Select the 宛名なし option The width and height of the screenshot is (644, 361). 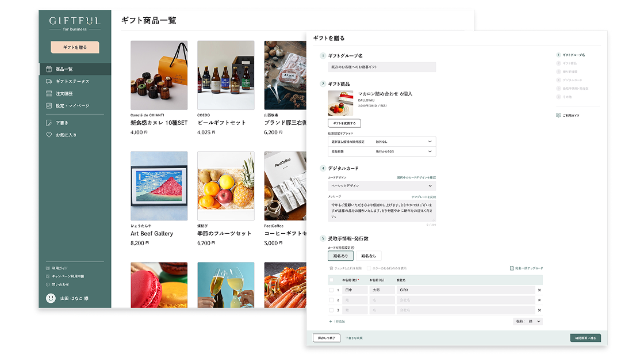(x=369, y=256)
